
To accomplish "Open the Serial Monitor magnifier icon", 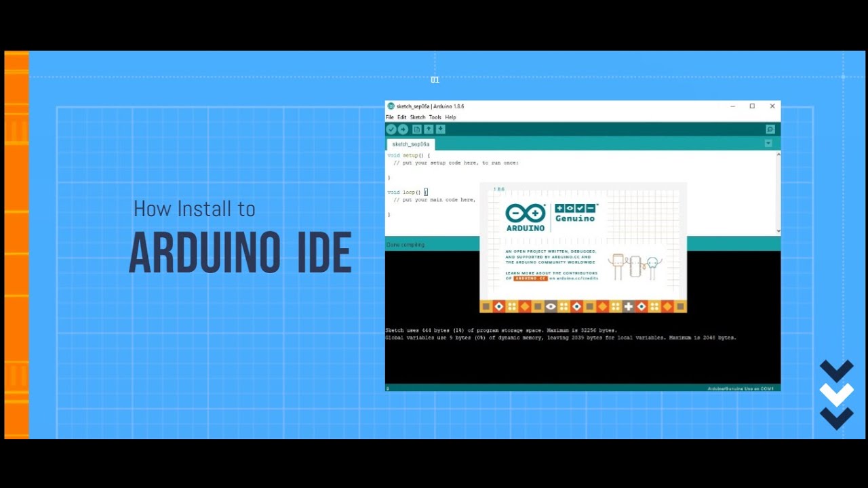I will (770, 129).
